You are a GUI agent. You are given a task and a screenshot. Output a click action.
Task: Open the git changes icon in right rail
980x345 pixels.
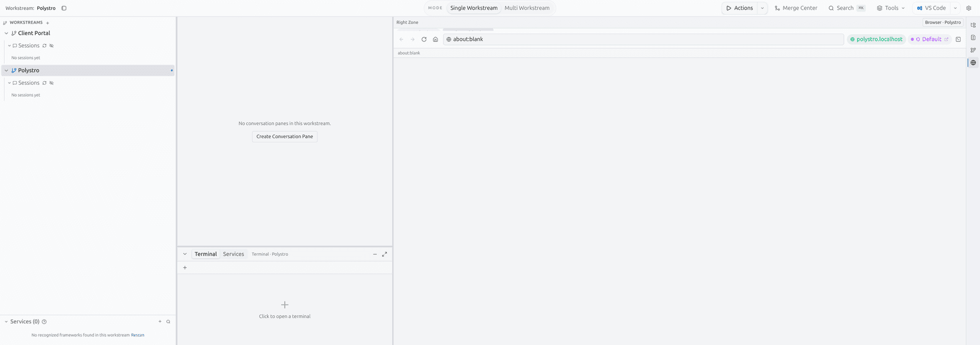[x=973, y=50]
